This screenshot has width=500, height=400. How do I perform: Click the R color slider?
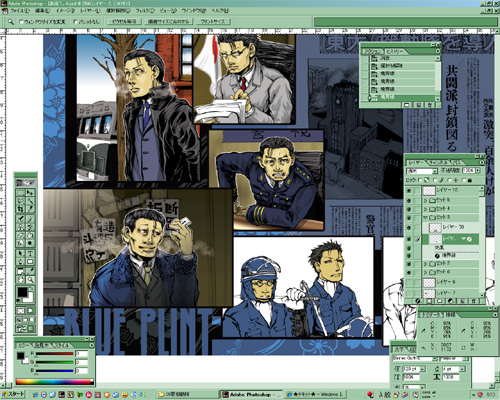pos(54,354)
